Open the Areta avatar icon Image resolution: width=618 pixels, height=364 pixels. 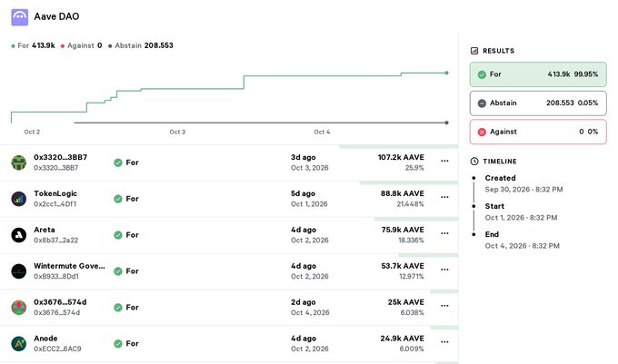tap(18, 235)
